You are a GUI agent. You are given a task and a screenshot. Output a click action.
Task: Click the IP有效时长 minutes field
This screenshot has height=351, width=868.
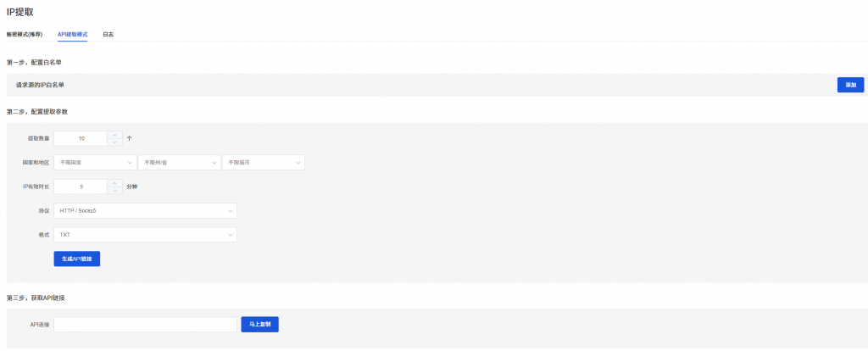(x=81, y=186)
